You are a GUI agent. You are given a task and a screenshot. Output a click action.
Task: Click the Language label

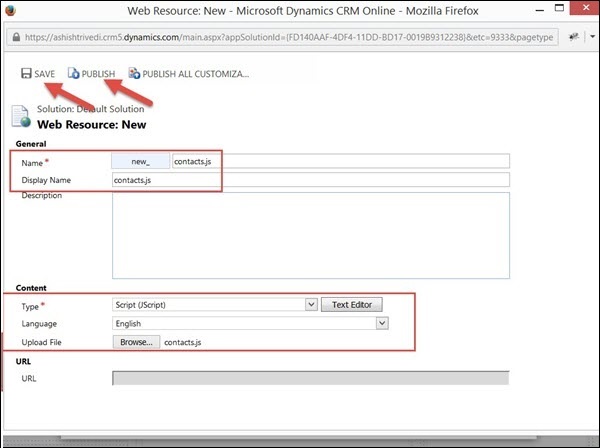click(39, 324)
